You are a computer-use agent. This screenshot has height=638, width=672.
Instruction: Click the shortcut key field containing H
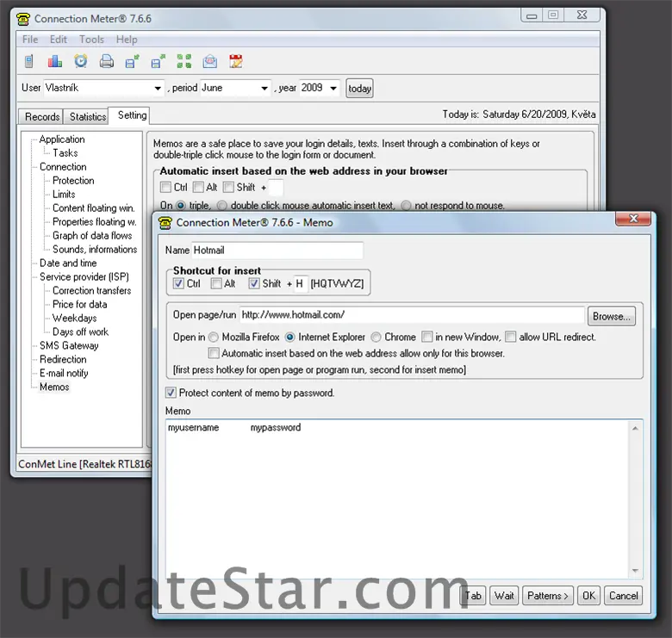[x=301, y=283]
